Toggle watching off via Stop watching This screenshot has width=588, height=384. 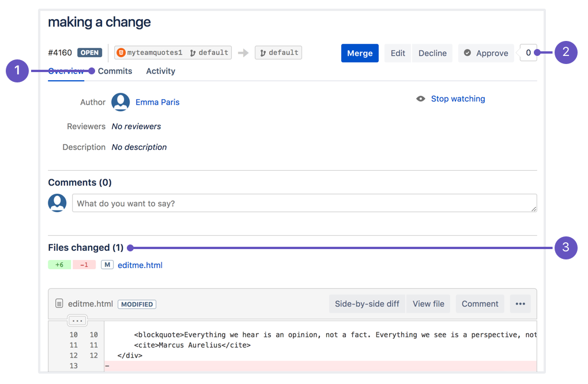(458, 99)
